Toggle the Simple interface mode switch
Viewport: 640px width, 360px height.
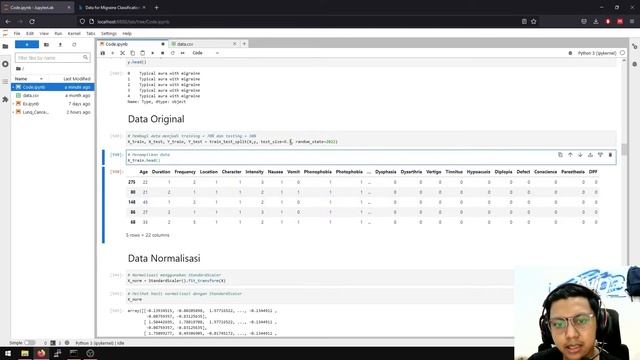click(x=29, y=343)
